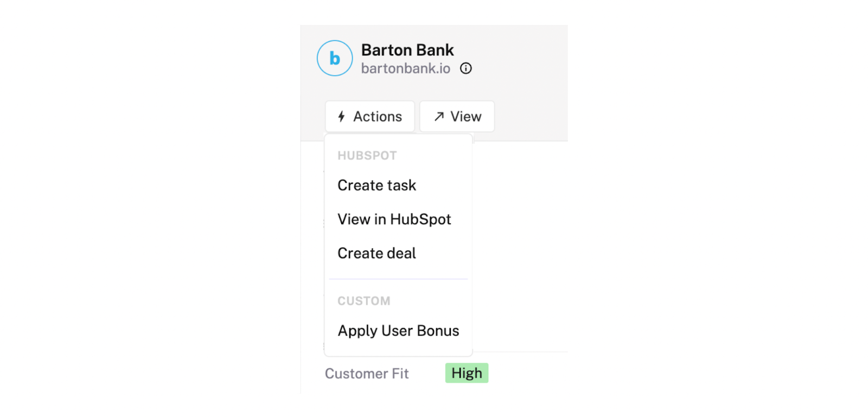Run the Apply User Bonus custom action
The image size is (868, 417).
pos(398,331)
